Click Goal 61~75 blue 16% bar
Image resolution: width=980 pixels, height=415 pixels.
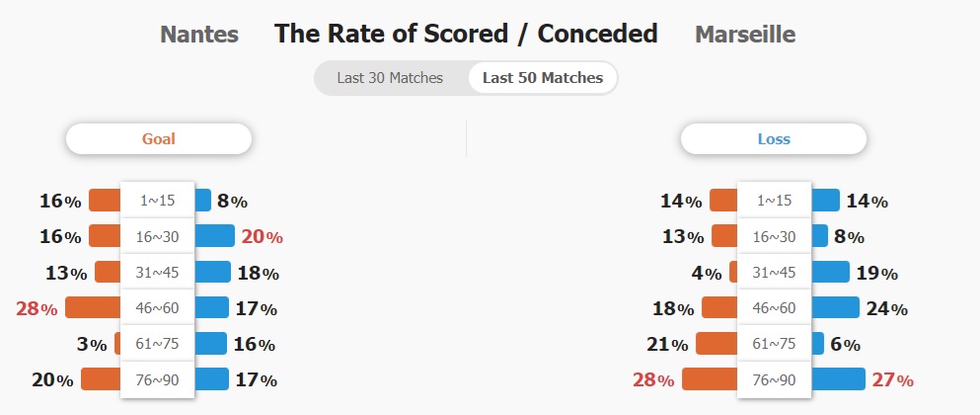[x=210, y=344]
